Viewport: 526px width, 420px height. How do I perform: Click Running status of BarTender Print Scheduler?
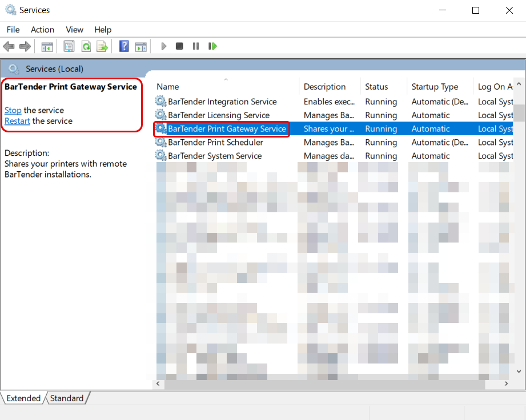(x=381, y=142)
